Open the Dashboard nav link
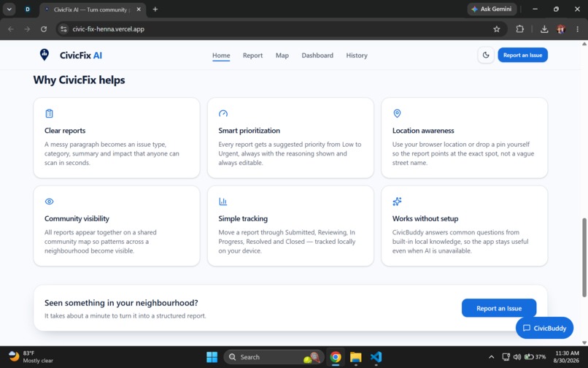This screenshot has width=588, height=368. 317,55
